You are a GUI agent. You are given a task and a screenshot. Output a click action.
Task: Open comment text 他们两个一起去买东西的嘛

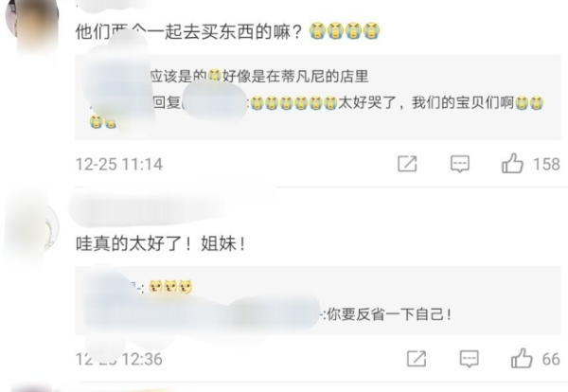pos(188,31)
